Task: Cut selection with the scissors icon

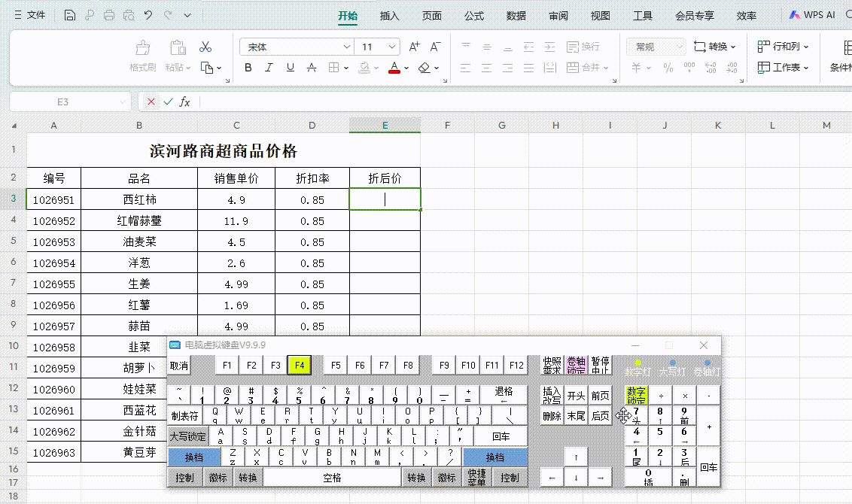Action: 205,47
